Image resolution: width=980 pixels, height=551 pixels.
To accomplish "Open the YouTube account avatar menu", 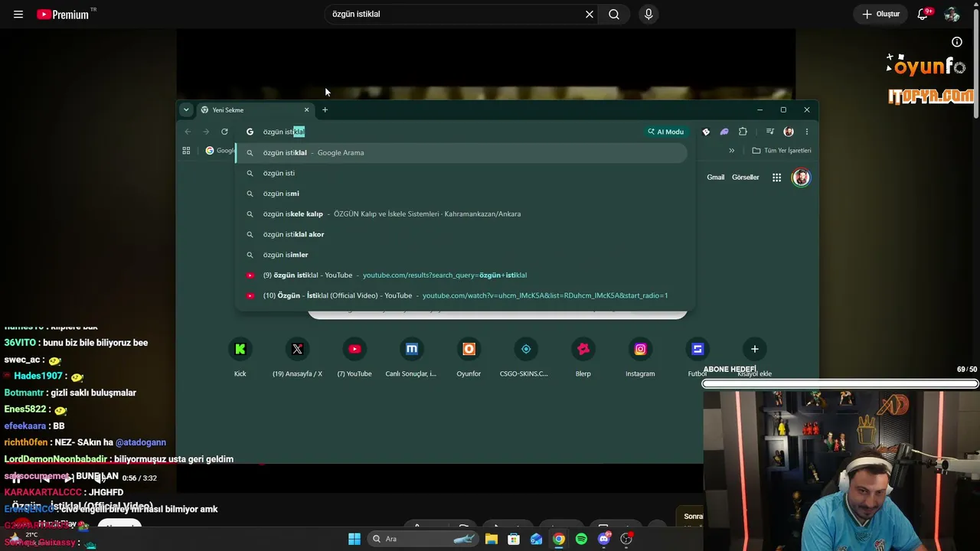I will coord(952,14).
